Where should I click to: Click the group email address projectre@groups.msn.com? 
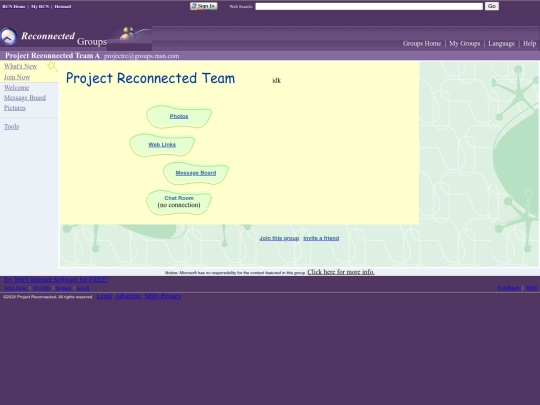(142, 56)
